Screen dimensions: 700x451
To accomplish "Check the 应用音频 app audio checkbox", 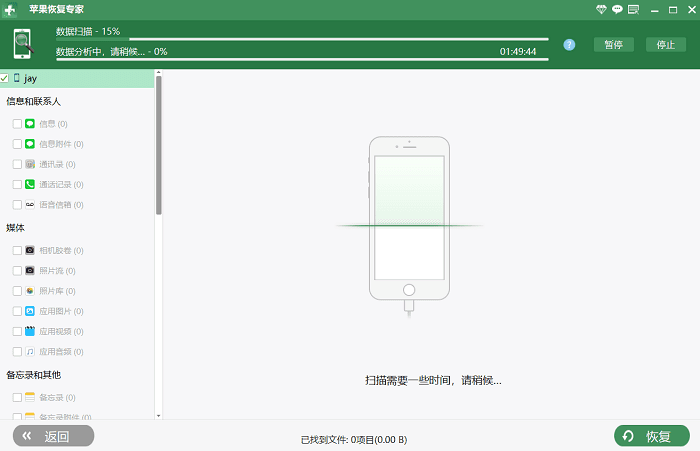I will pyautogui.click(x=17, y=352).
